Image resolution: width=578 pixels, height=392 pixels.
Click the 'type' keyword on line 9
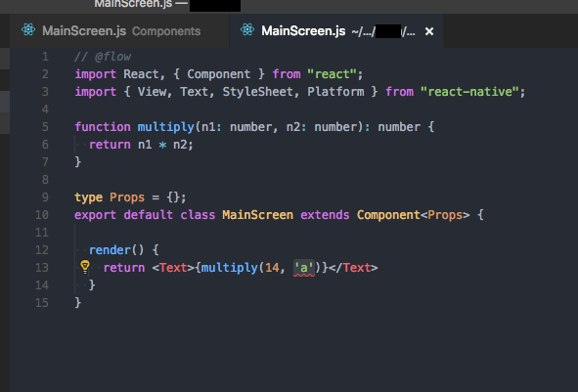click(x=88, y=197)
